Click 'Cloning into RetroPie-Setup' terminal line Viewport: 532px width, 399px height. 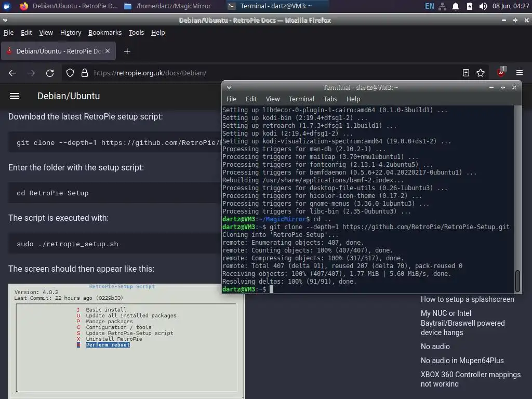coord(280,235)
